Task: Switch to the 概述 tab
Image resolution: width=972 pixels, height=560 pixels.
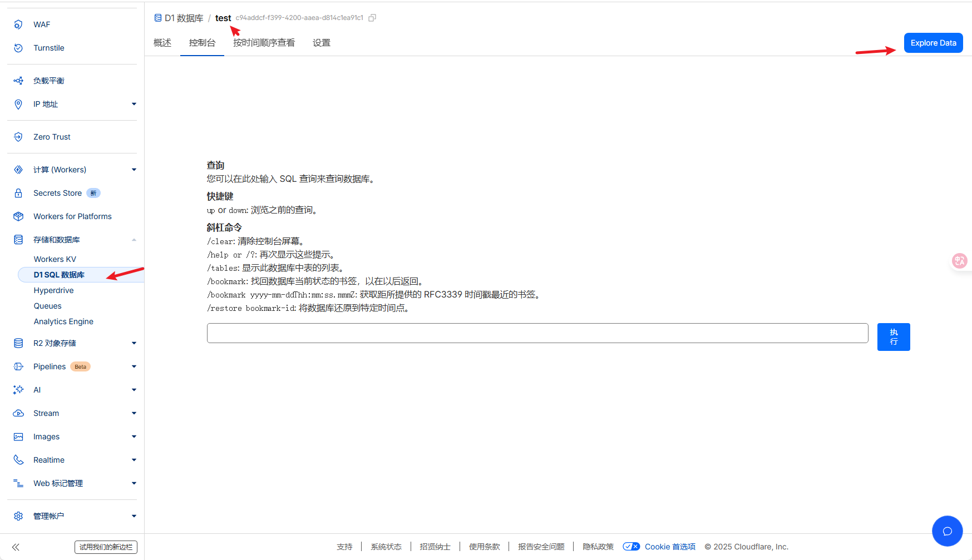Action: tap(162, 43)
